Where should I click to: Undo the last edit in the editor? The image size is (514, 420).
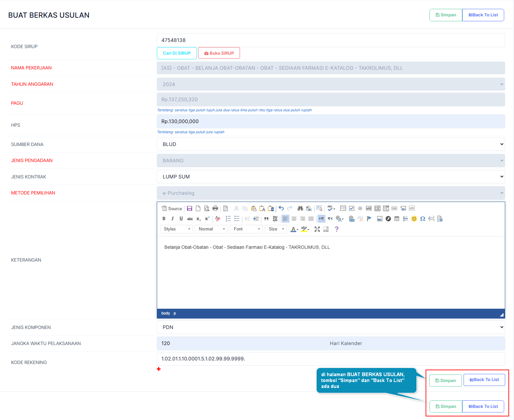tap(281, 209)
